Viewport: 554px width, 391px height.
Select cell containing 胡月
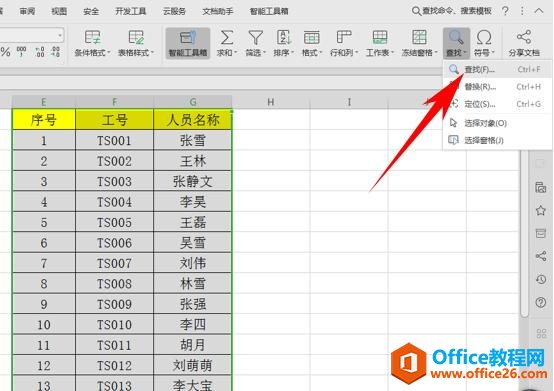[x=193, y=345]
